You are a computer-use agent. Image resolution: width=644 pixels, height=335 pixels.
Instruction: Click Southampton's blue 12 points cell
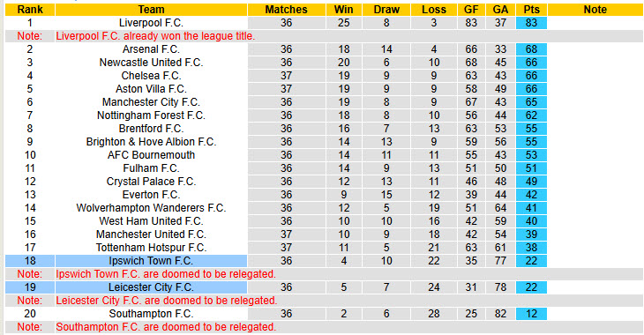coord(531,314)
